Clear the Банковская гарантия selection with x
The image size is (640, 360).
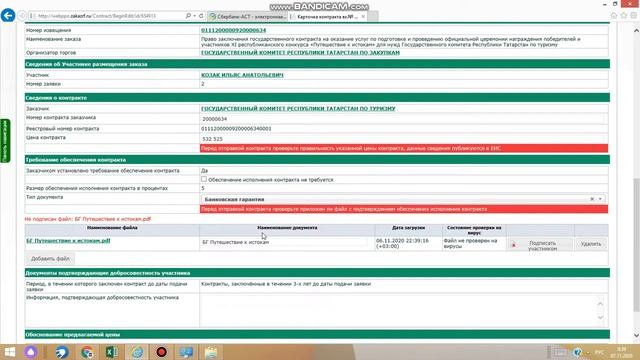pyautogui.click(x=592, y=199)
